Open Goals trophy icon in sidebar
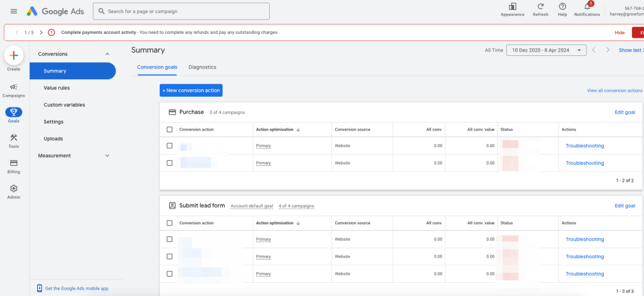This screenshot has height=296, width=644. pos(14,112)
